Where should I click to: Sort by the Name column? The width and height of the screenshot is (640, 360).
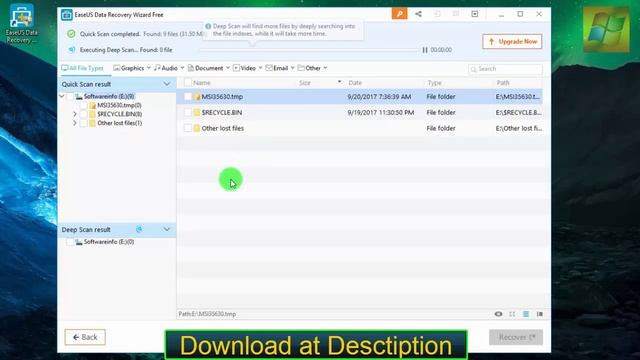202,83
